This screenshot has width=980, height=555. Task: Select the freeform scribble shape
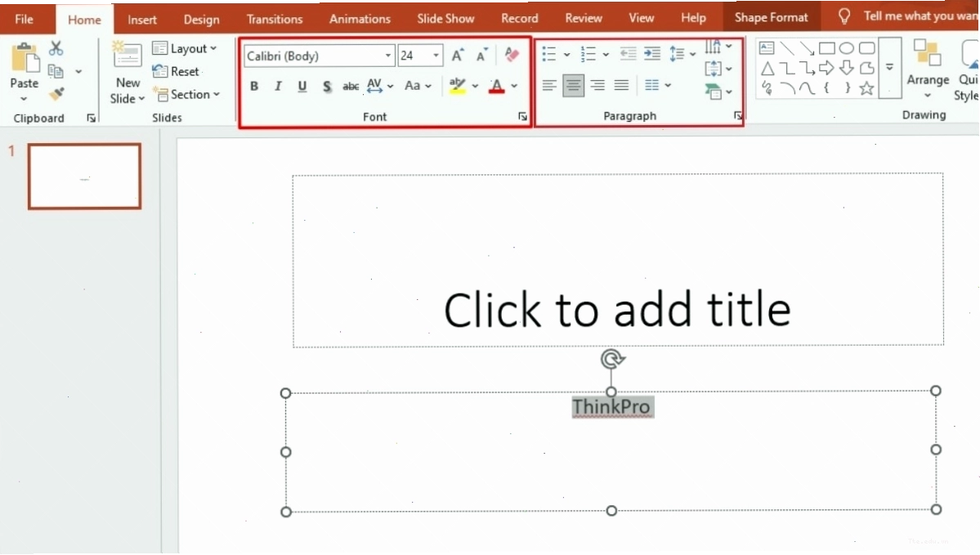[767, 88]
